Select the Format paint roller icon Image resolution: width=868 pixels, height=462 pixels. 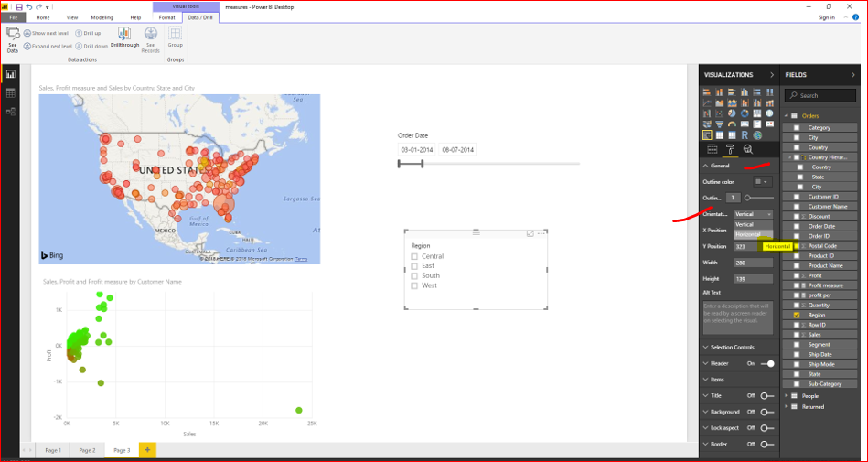(x=730, y=149)
